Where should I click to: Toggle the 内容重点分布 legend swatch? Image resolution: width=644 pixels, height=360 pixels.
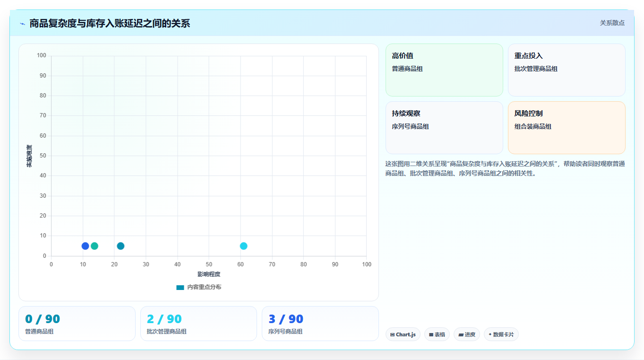180,287
